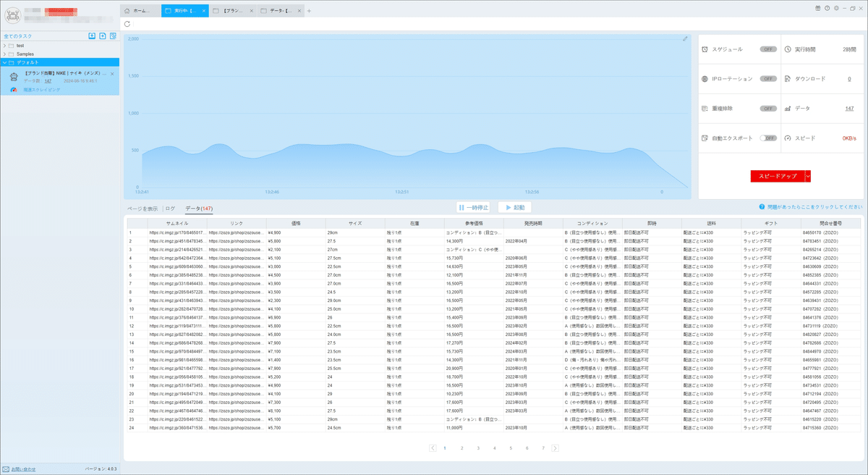Open the データ count value 147 in right panel
868x475 pixels.
849,109
